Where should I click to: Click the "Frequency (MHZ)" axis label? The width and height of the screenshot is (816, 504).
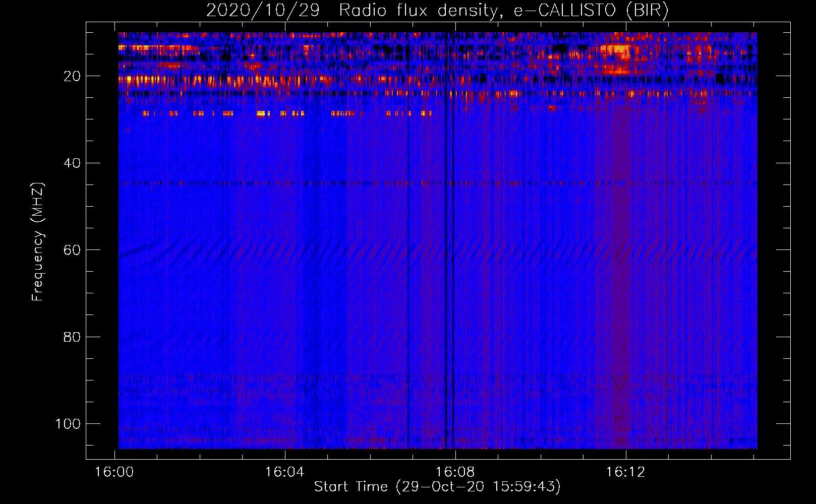[37, 242]
